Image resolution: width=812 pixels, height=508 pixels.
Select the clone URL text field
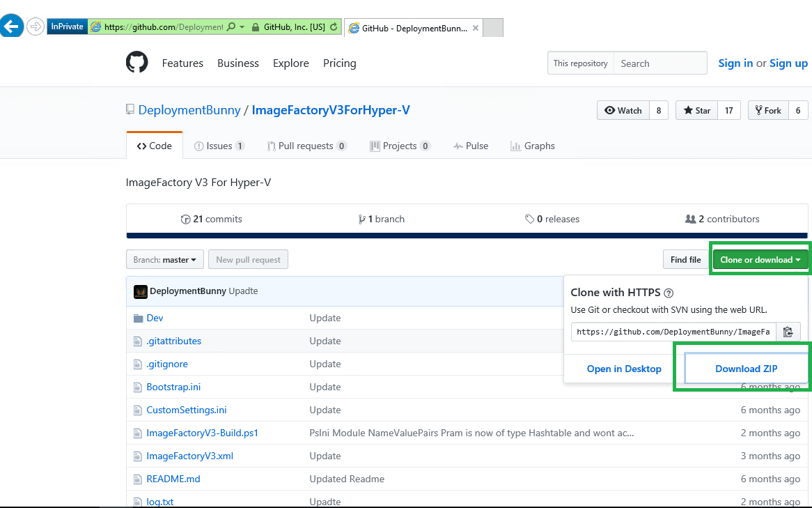click(673, 332)
